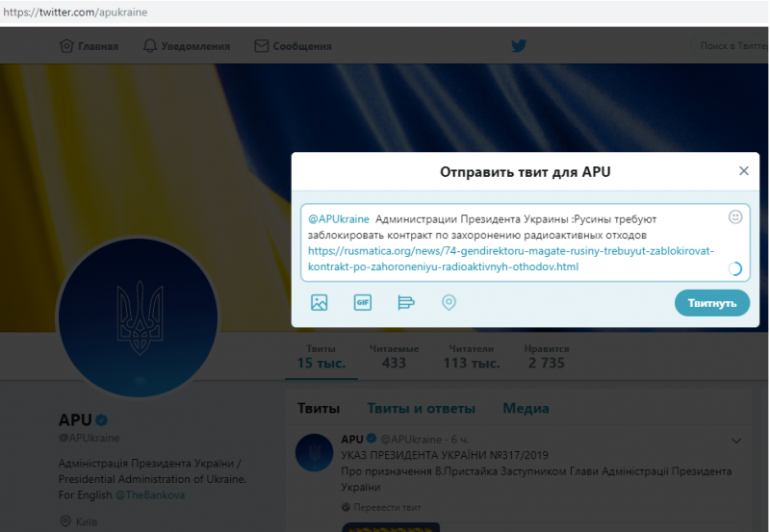Viewport: 770px width, 532px height.
Task: Click the @APUkraine mention in the tweet box
Action: tap(339, 219)
